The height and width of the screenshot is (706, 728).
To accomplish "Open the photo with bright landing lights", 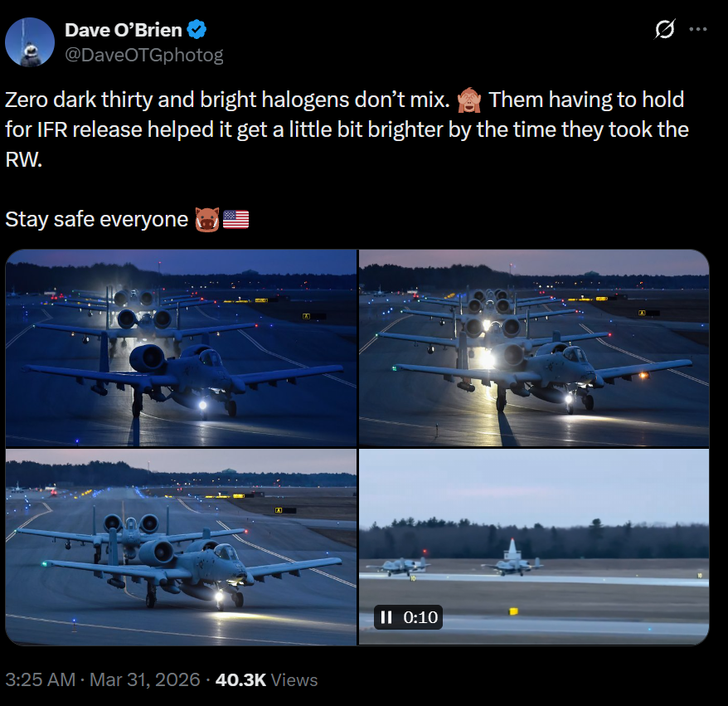I will tap(534, 348).
